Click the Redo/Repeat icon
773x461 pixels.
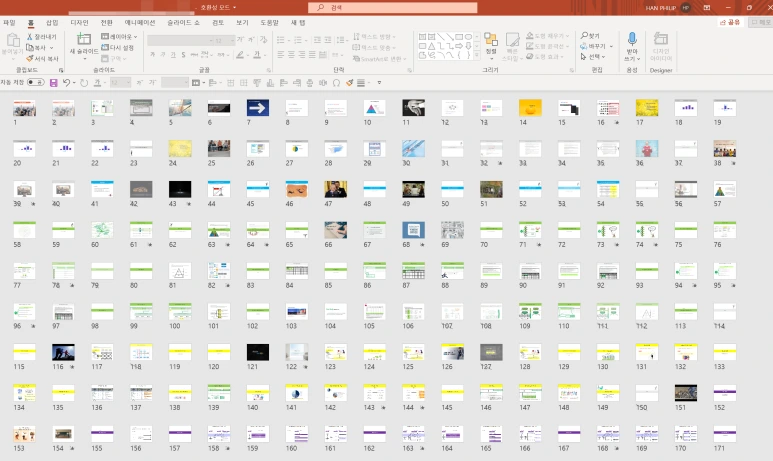tap(84, 83)
